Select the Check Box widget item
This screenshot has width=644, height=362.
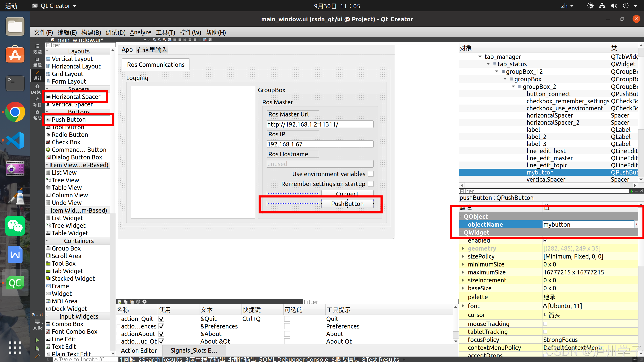tap(66, 142)
